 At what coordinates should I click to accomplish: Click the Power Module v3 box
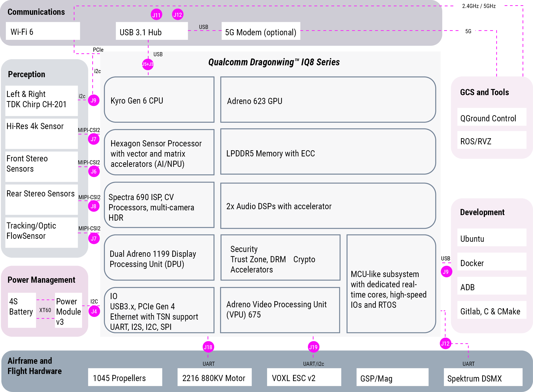click(68, 310)
